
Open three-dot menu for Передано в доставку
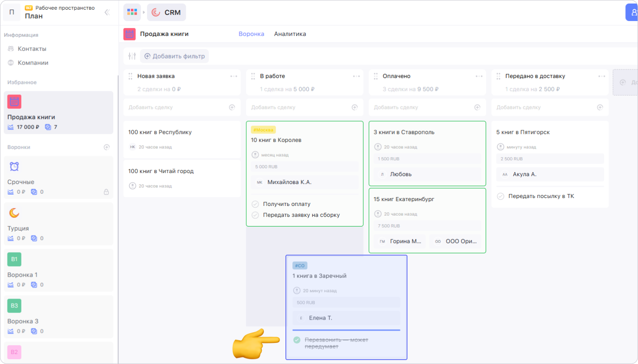click(x=602, y=76)
